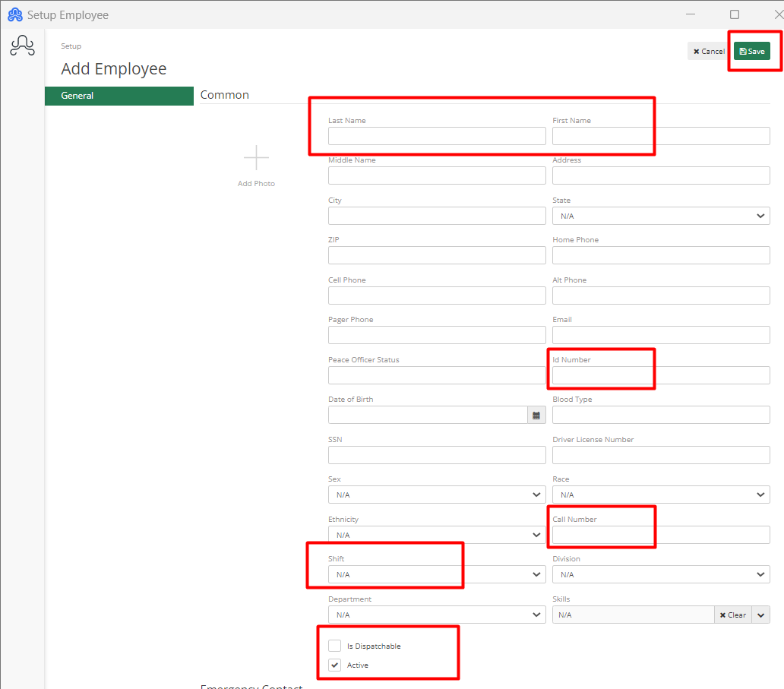Click inside the Last Name input field
Image resolution: width=784 pixels, height=689 pixels.
pos(437,136)
